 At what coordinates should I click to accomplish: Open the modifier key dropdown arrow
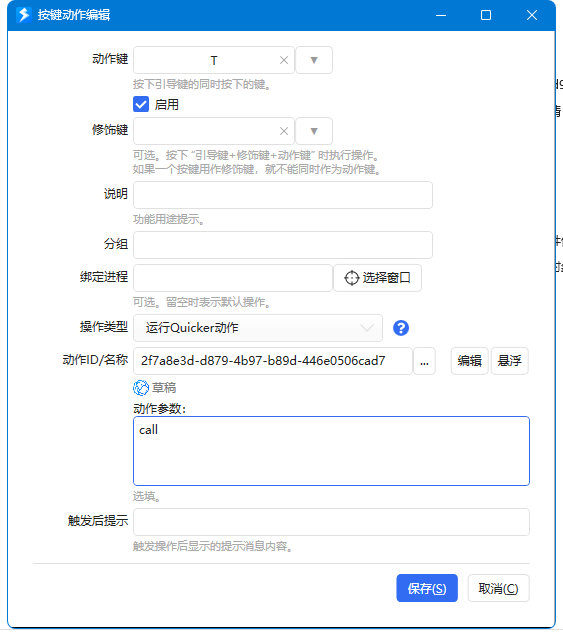tap(314, 131)
